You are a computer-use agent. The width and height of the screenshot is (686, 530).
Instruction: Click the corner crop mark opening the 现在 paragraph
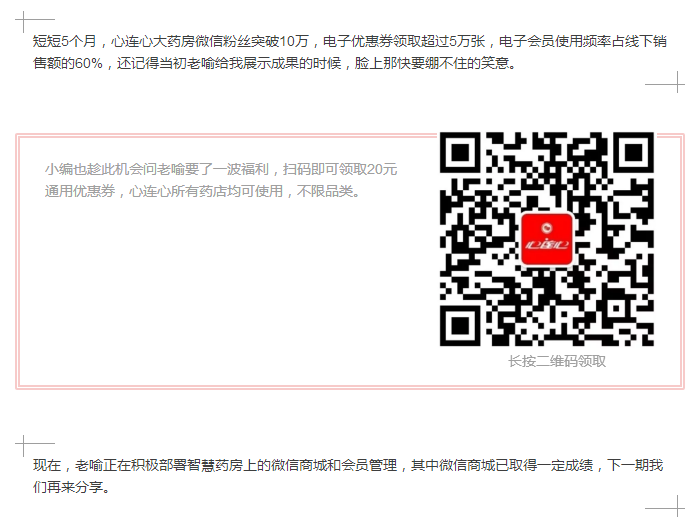35,446
